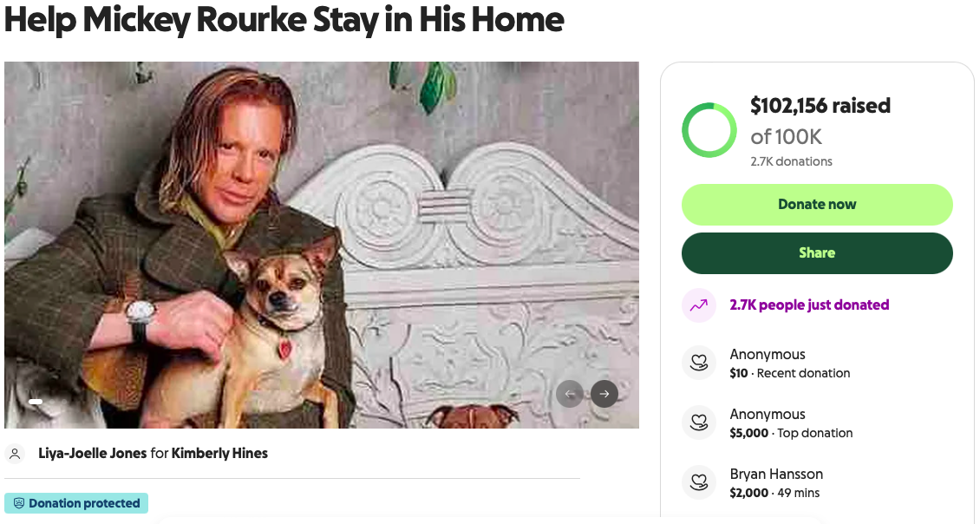This screenshot has height=524, width=980.
Task: Click the donation icon beside the $5,000 top donation
Action: tap(699, 423)
